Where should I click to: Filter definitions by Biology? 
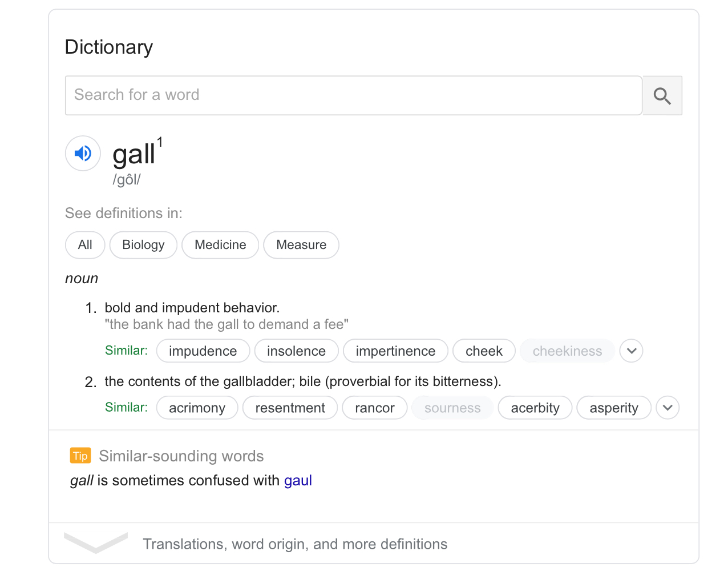point(143,245)
